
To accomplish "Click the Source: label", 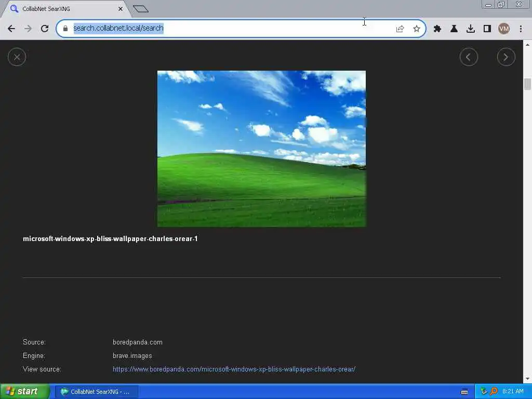I will pos(34,342).
